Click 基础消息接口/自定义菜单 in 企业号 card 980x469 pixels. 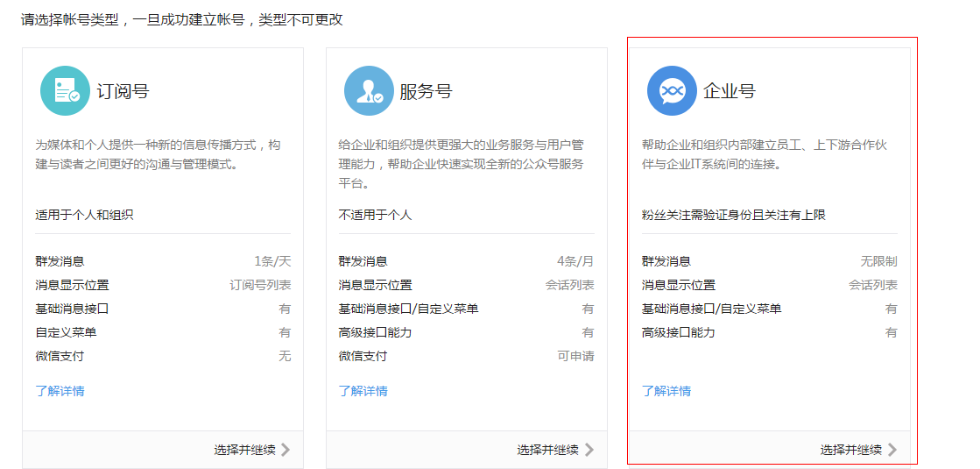point(712,309)
